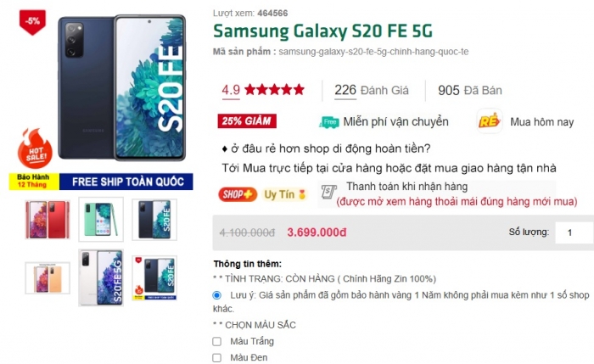Click the RẺ orange icon

490,121
